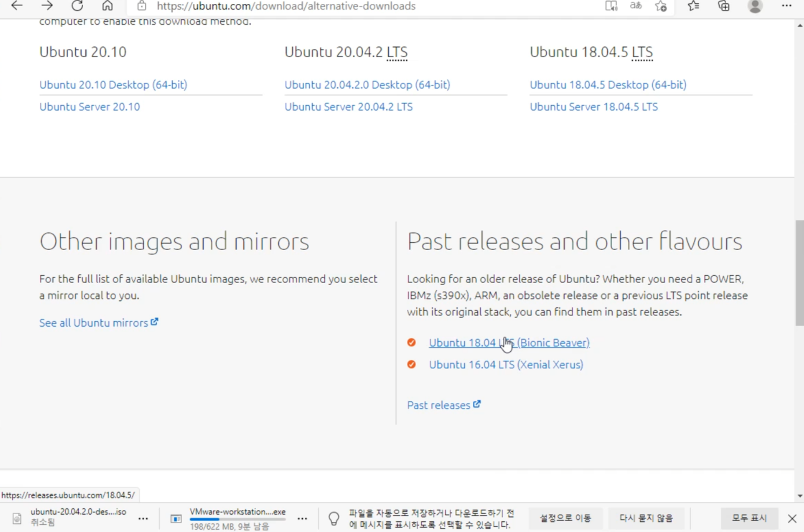Go back to the previous page
Image resolution: width=804 pixels, height=532 pixels.
[17, 6]
